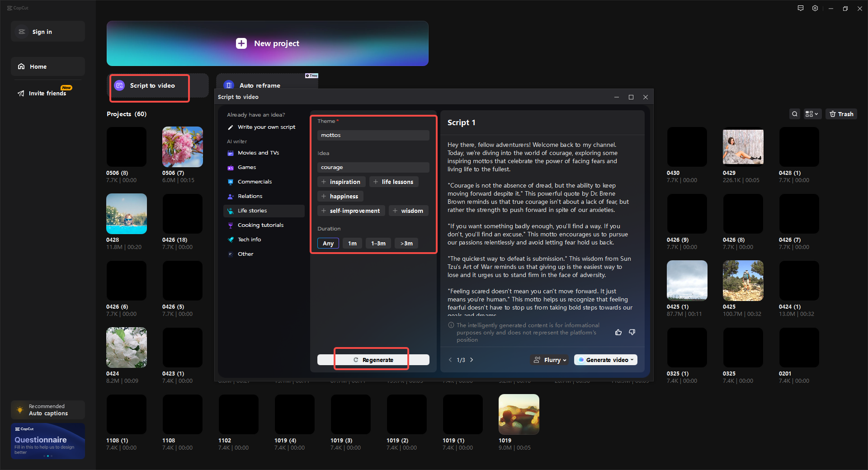Viewport: 868px width, 470px height.
Task: Click the feedback icon in title bar
Action: click(x=801, y=8)
